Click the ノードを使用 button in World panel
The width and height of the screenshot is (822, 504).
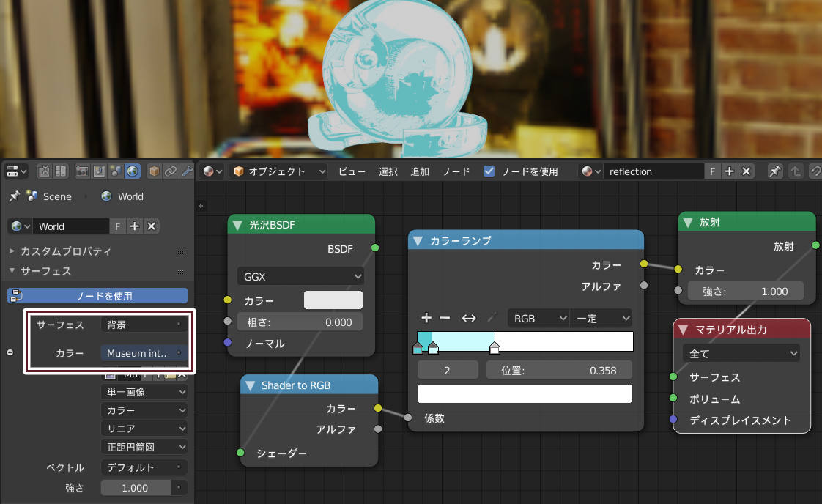coord(97,296)
